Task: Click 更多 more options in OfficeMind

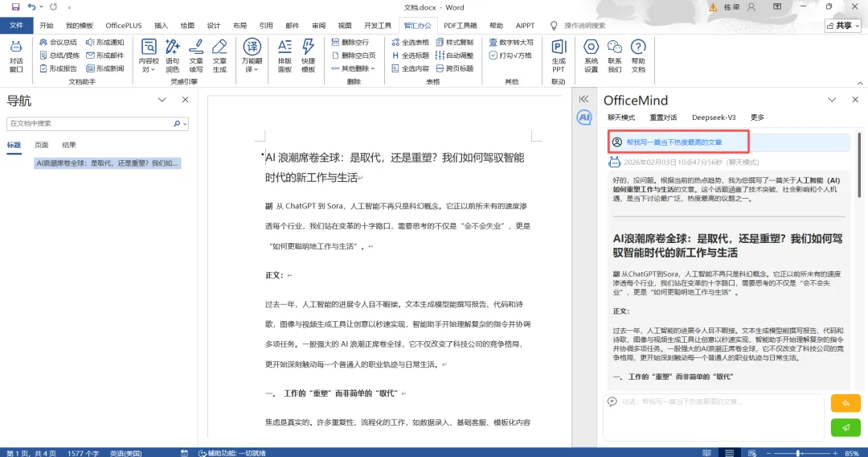Action: (757, 117)
